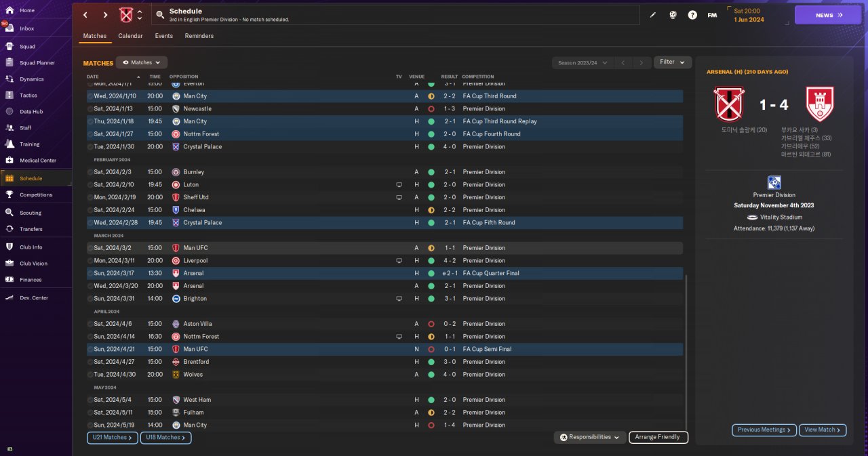The image size is (868, 456).
Task: Open U21 Matches
Action: (112, 438)
